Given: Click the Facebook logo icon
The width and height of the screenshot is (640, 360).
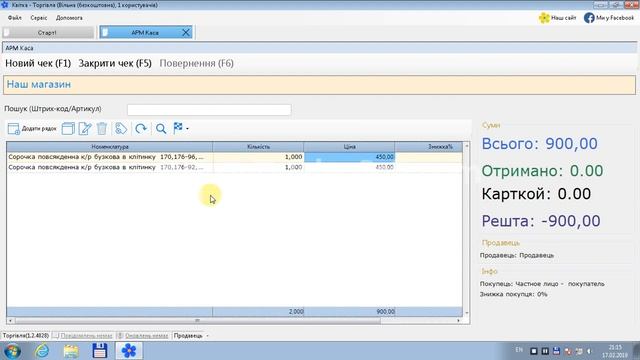Looking at the screenshot, I should click(x=589, y=18).
